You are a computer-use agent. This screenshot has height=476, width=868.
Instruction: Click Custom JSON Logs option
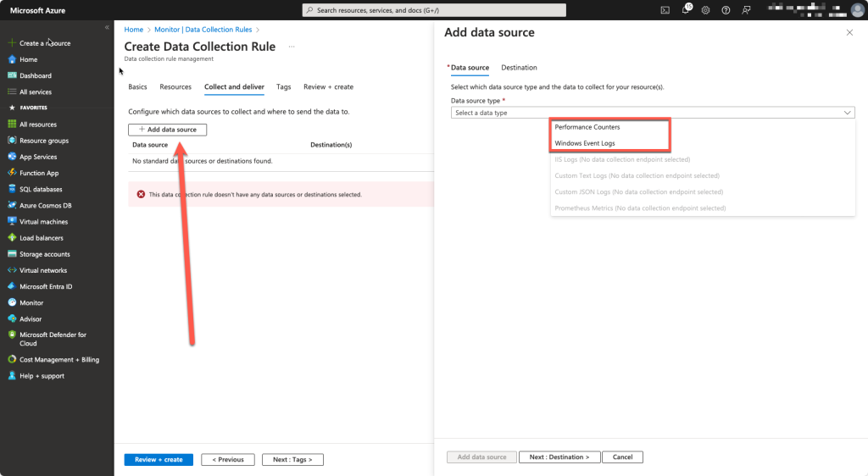(x=639, y=191)
